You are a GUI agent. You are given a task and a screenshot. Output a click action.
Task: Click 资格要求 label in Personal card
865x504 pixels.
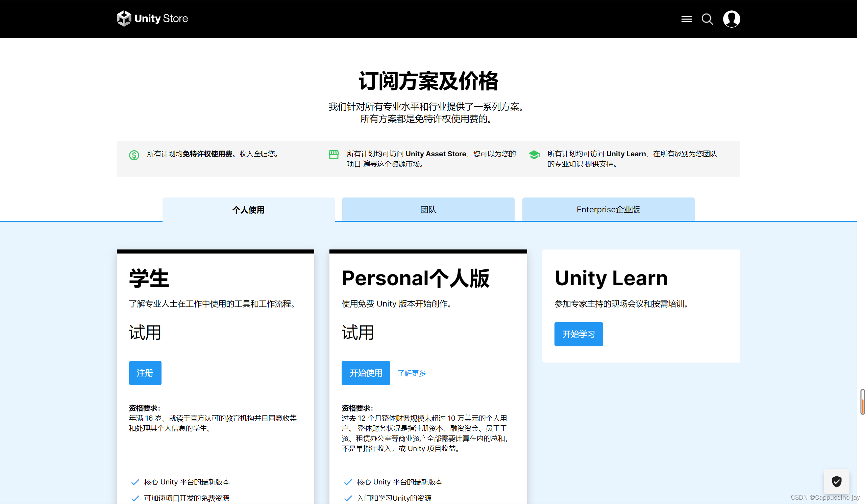click(x=357, y=408)
